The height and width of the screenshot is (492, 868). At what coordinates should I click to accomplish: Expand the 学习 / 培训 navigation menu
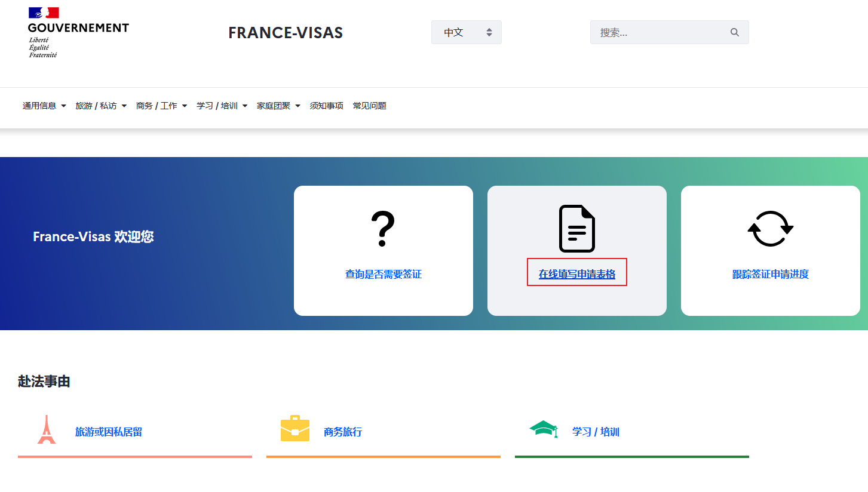[222, 106]
